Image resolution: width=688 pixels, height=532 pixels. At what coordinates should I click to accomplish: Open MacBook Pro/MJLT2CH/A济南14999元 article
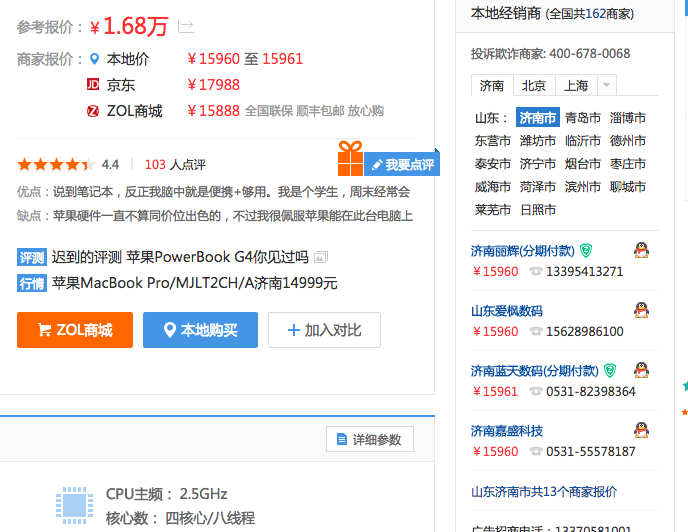[x=194, y=283]
